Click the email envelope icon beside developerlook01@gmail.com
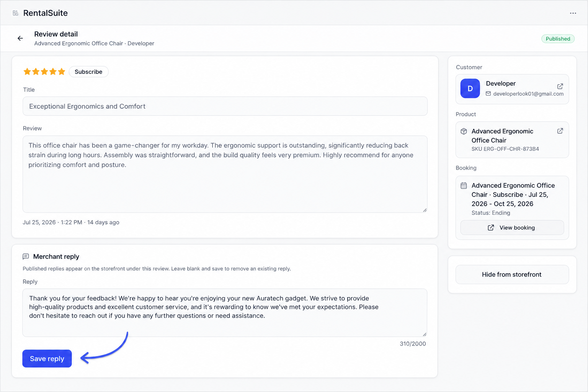This screenshot has height=392, width=588. pyautogui.click(x=488, y=94)
